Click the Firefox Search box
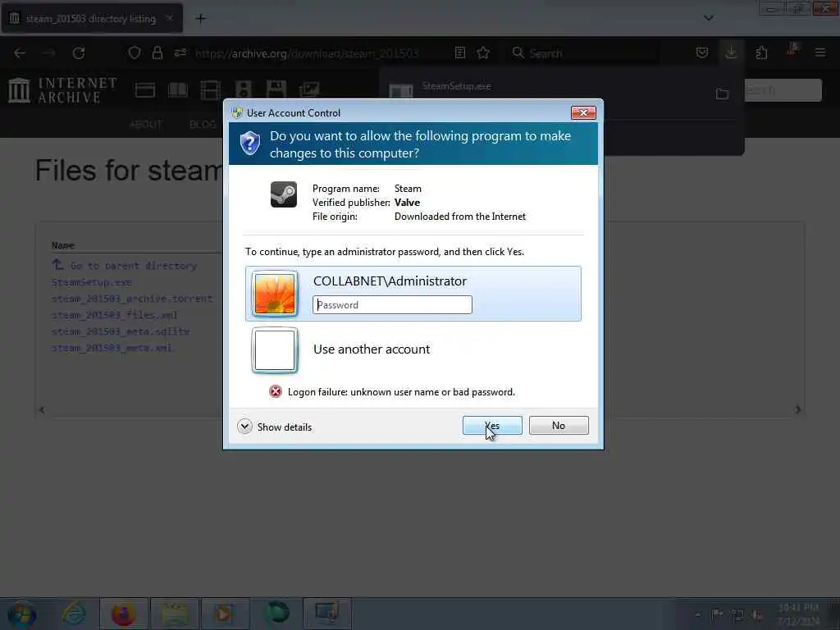This screenshot has width=840, height=630. (584, 53)
